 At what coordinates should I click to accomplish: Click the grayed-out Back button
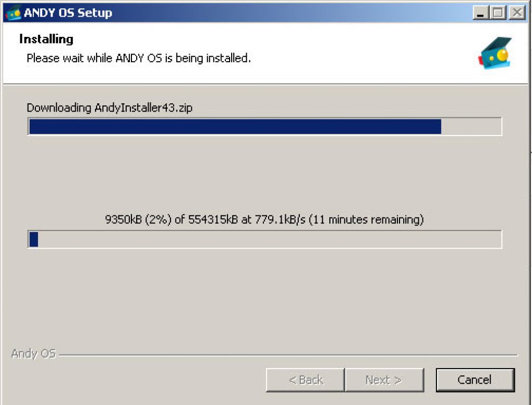tap(305, 380)
